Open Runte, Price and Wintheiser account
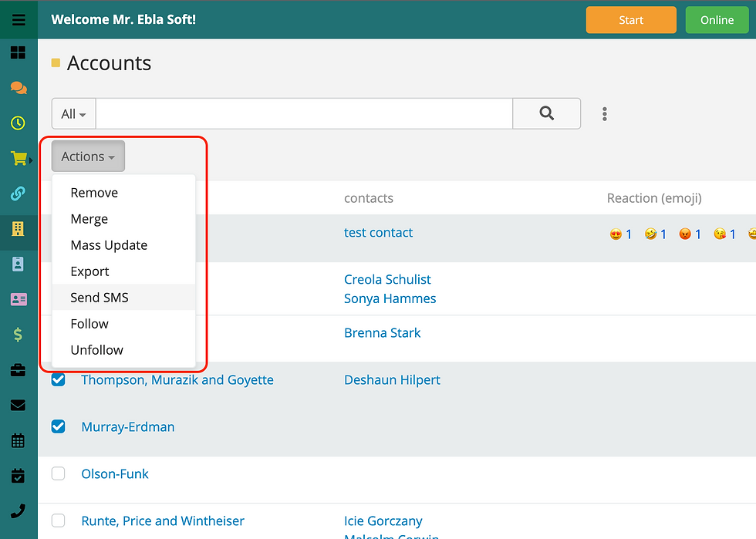This screenshot has width=756, height=539. click(x=163, y=520)
